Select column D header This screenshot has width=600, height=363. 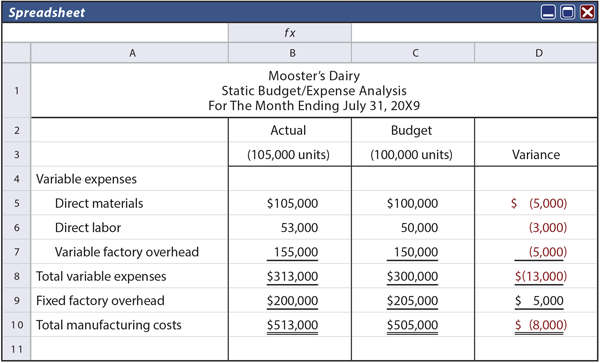[536, 53]
